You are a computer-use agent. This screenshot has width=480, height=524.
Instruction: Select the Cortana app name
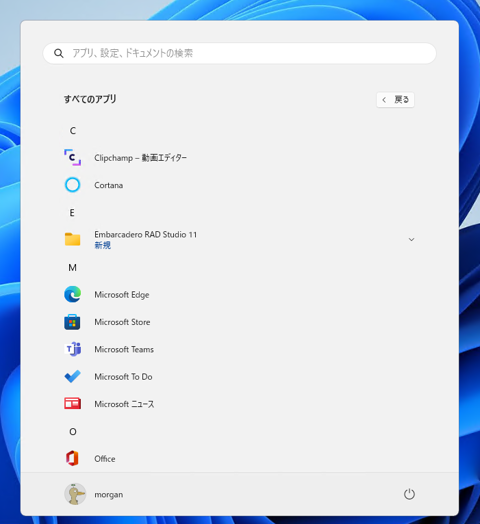[x=109, y=185]
